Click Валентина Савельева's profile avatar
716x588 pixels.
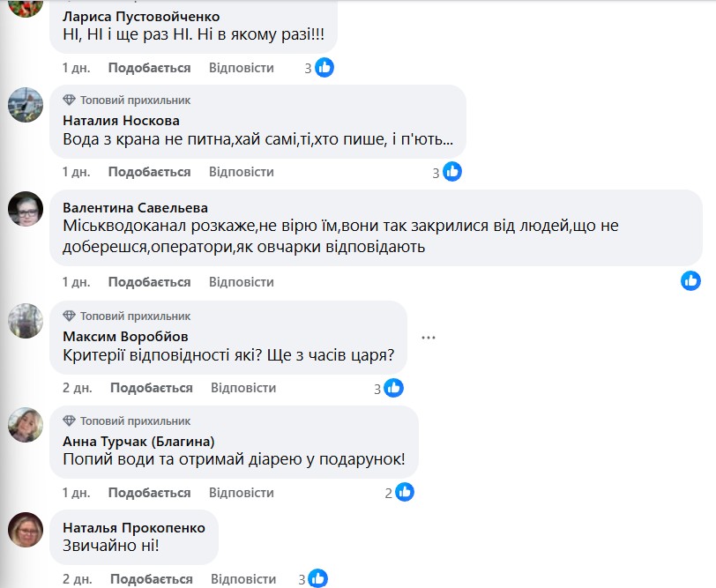click(26, 208)
